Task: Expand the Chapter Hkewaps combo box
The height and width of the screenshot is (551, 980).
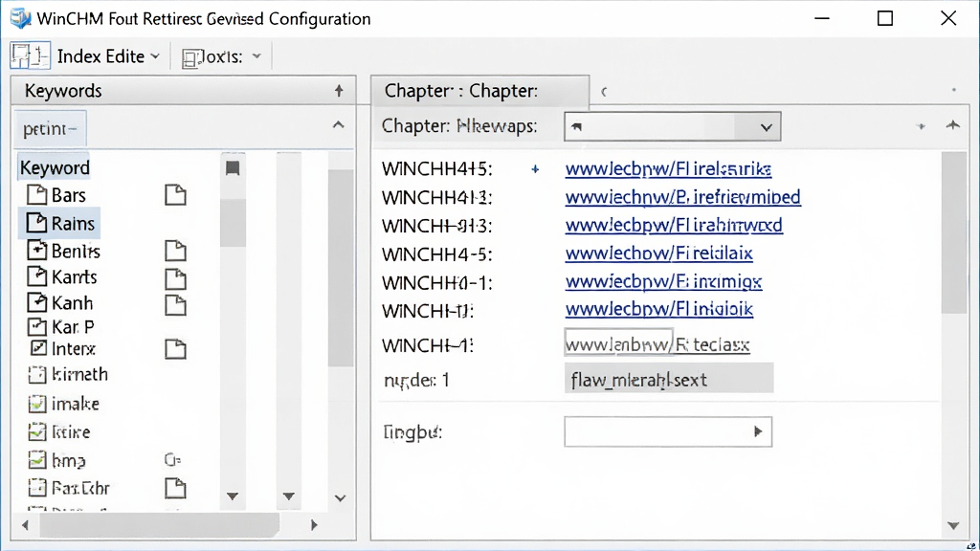Action: coord(766,127)
